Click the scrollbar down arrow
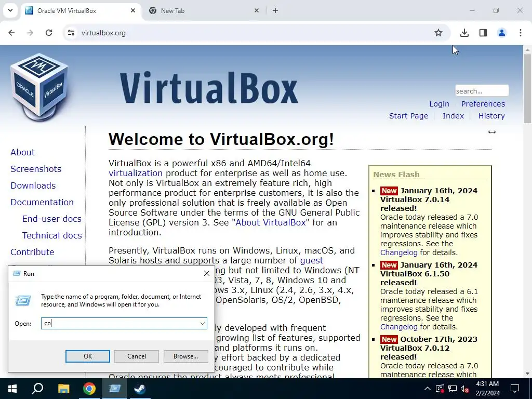Screen dimensions: 532x399 point(528,374)
